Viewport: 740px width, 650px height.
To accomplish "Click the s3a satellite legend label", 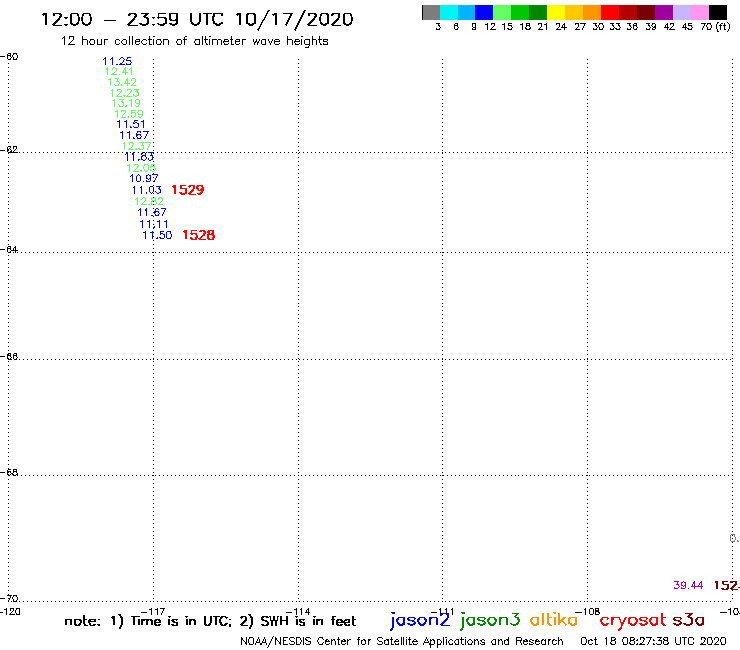I will (x=688, y=620).
